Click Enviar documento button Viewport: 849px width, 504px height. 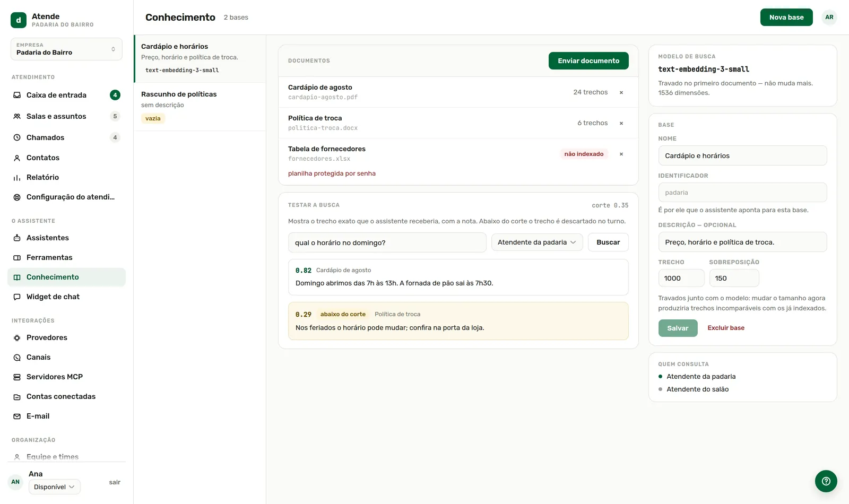[x=588, y=60]
